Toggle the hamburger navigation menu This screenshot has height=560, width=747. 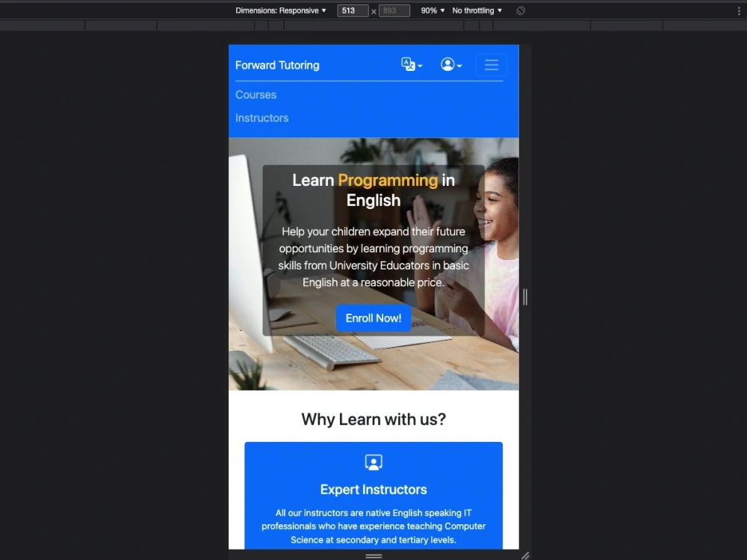point(492,65)
